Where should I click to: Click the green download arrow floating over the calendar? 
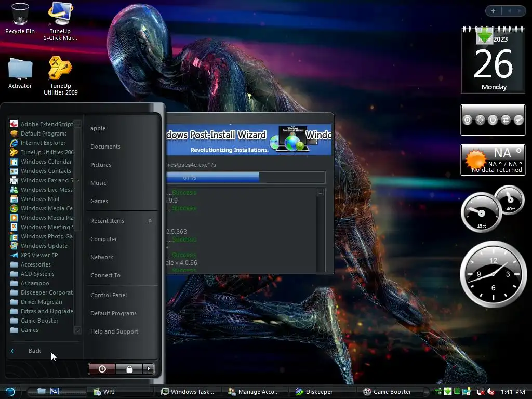(x=485, y=35)
